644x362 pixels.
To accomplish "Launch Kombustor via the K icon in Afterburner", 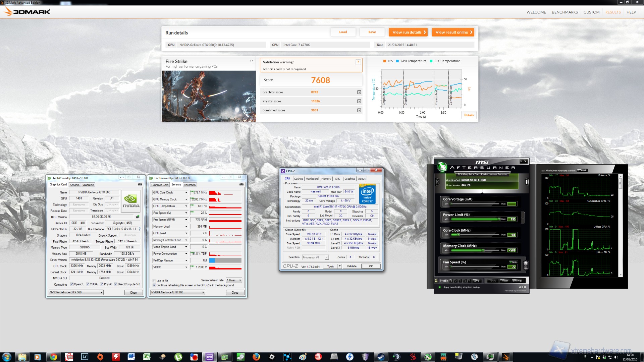I will point(437,182).
